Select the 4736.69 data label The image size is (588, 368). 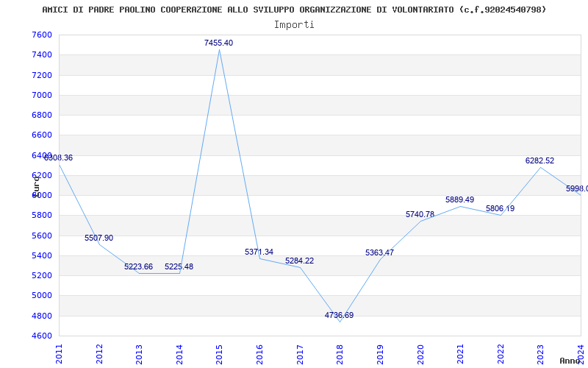[x=339, y=315]
